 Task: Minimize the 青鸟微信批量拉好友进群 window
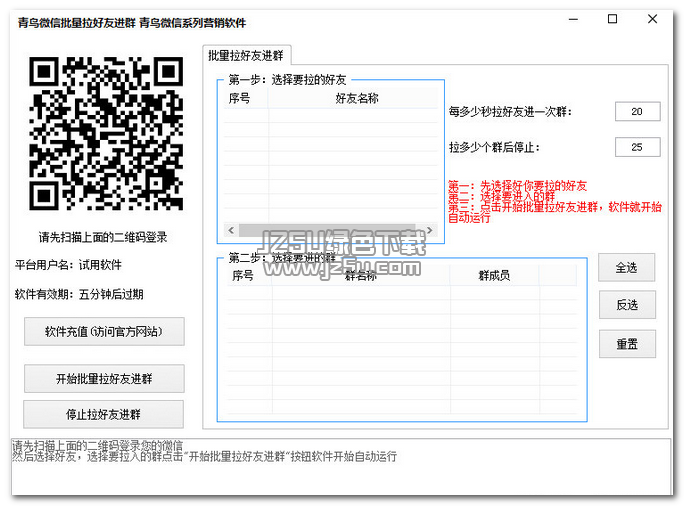click(x=573, y=19)
